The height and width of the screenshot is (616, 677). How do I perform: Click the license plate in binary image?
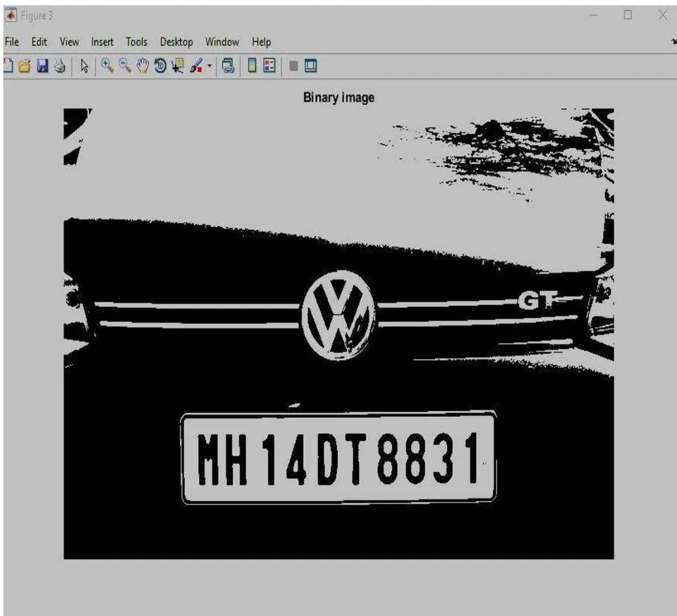click(x=338, y=457)
